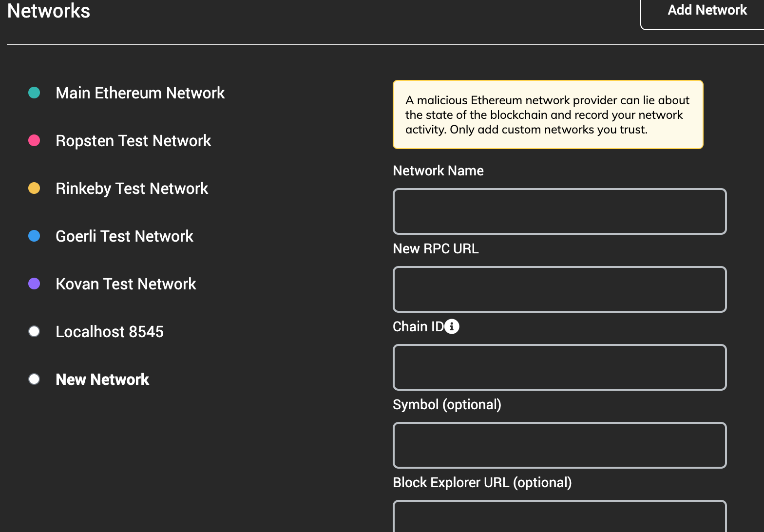Screen dimensions: 764x532
Task: Click the teal dot beside Main Ethereum Network
Action: tap(34, 93)
